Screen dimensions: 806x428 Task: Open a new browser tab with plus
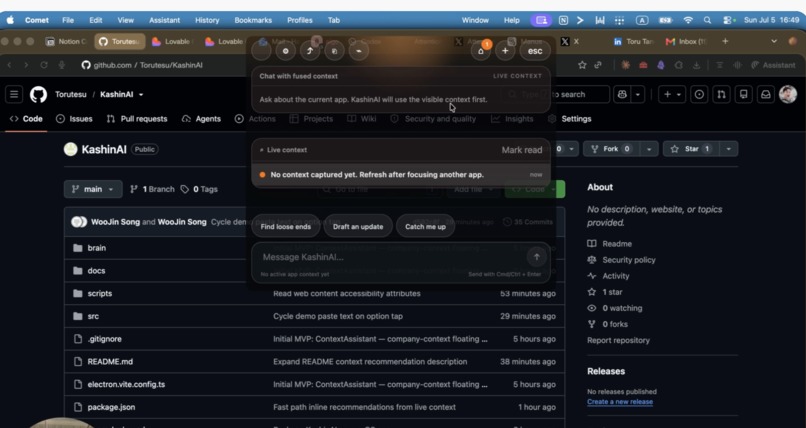725,41
